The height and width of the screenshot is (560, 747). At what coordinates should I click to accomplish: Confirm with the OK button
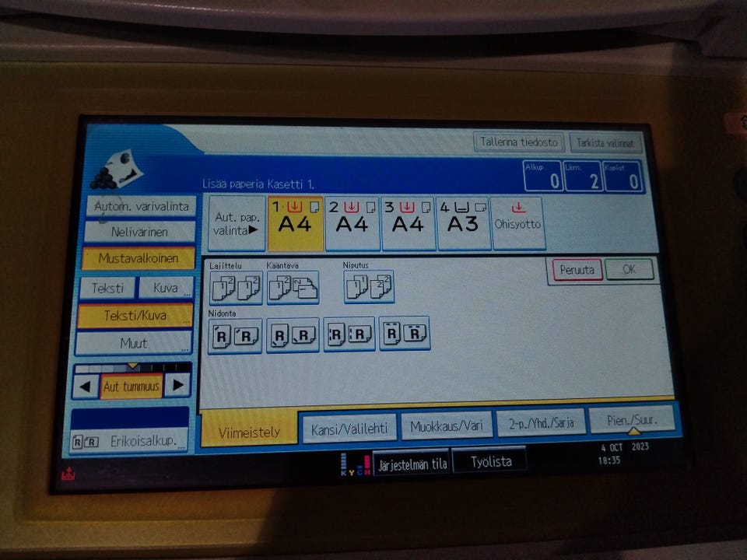coord(630,270)
